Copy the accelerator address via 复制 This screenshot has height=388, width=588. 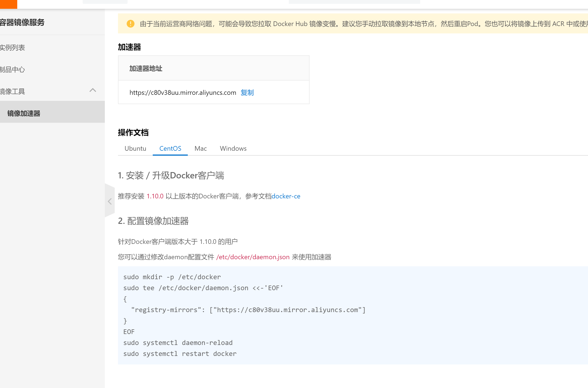point(247,93)
